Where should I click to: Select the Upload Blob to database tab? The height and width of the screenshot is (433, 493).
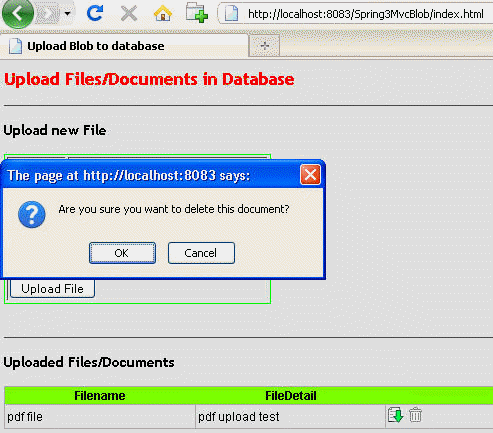(x=124, y=46)
